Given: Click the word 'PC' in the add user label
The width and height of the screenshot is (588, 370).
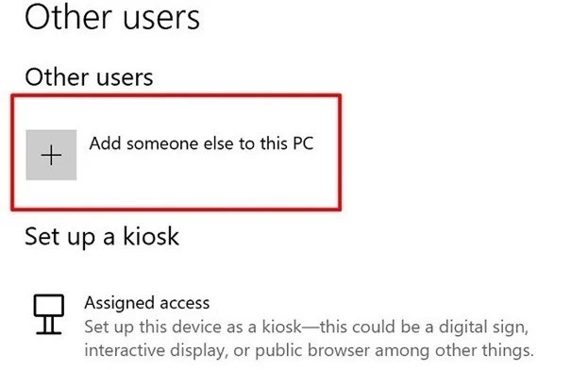Looking at the screenshot, I should (303, 143).
